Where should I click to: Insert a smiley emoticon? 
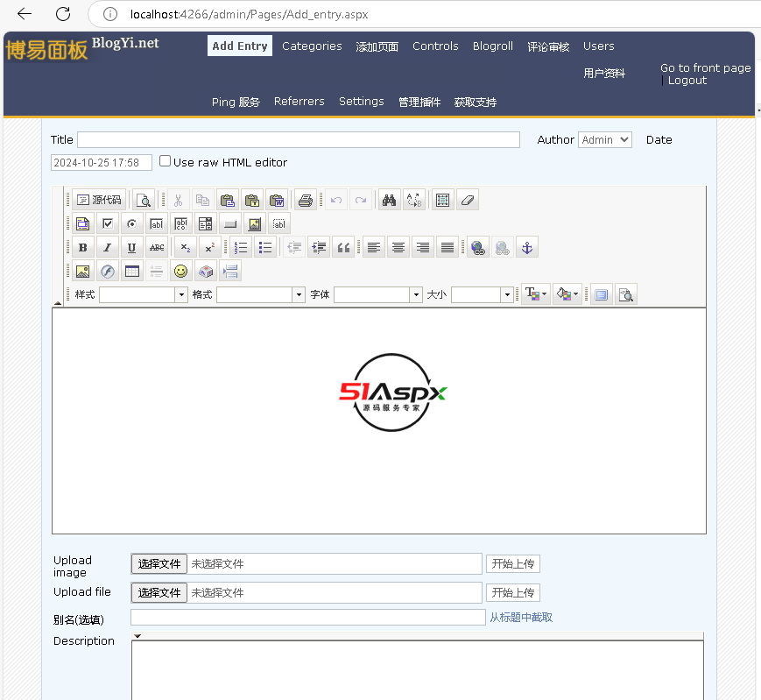point(181,271)
